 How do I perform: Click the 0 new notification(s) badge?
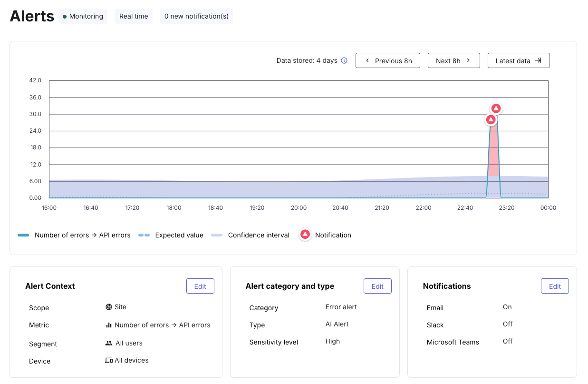[x=196, y=16]
